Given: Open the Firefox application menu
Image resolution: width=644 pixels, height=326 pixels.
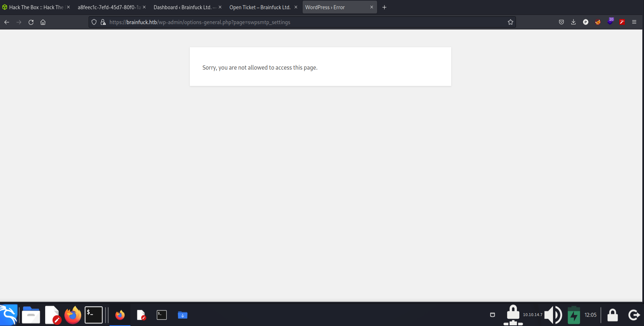Looking at the screenshot, I should pyautogui.click(x=634, y=22).
